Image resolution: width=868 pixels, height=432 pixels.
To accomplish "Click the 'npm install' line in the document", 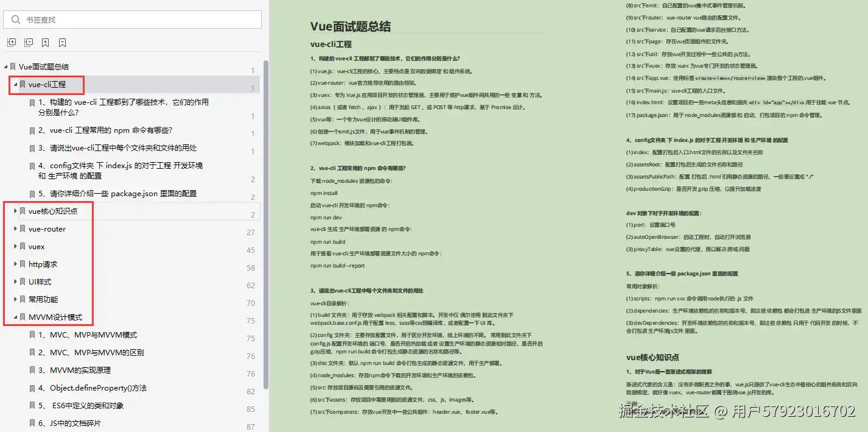I will pos(324,193).
